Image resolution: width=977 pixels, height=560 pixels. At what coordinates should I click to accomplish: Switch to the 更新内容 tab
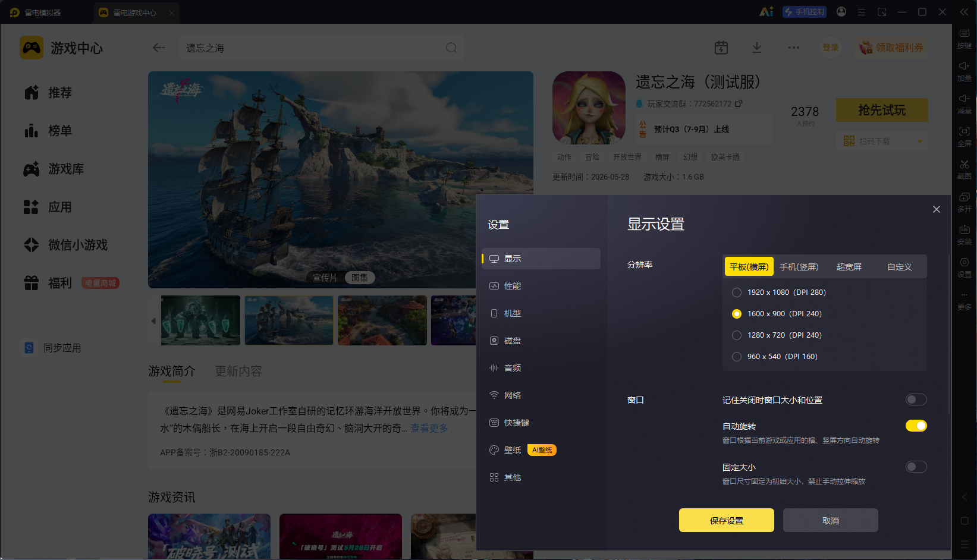(238, 371)
